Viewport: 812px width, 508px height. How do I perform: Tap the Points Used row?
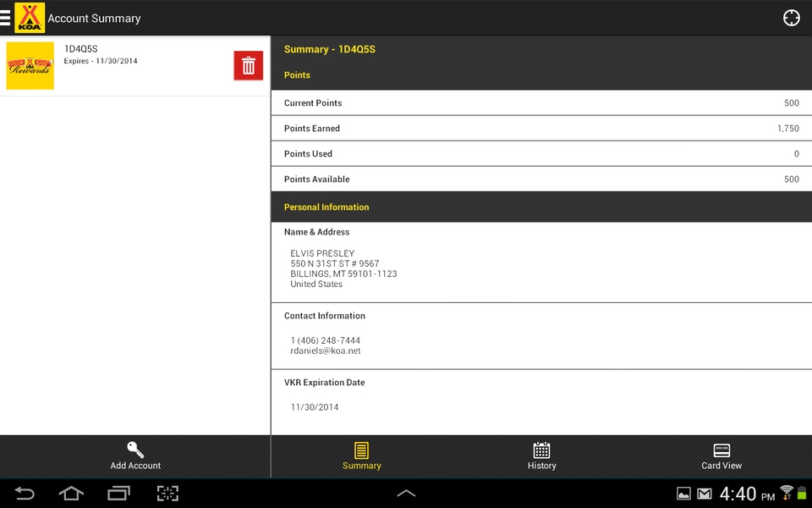click(541, 153)
